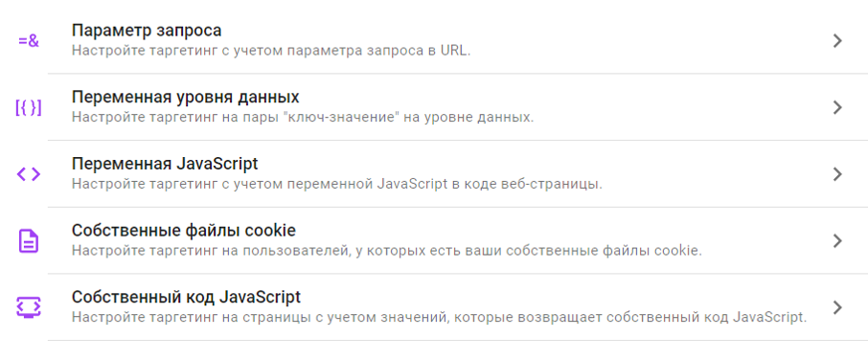Click description about пользователей with cookie files
The width and height of the screenshot is (868, 360).
(x=387, y=252)
